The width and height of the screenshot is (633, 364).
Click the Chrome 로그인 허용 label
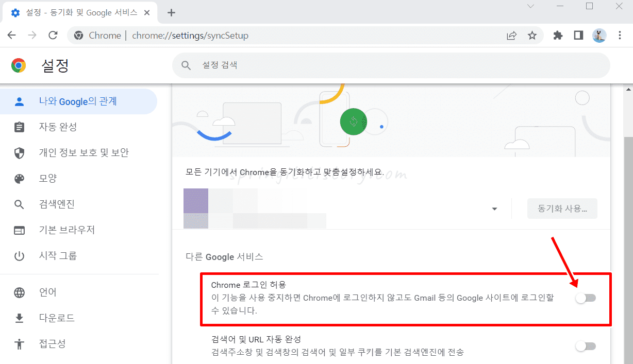(x=248, y=285)
